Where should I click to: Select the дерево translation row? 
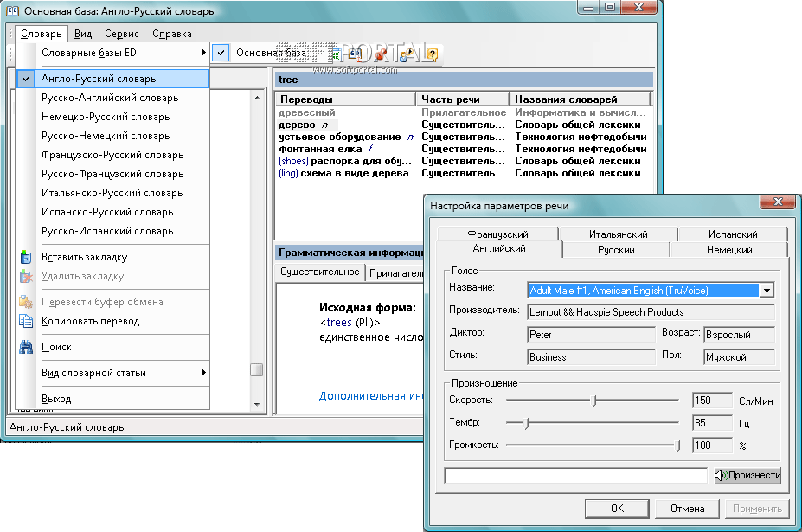pyautogui.click(x=464, y=125)
